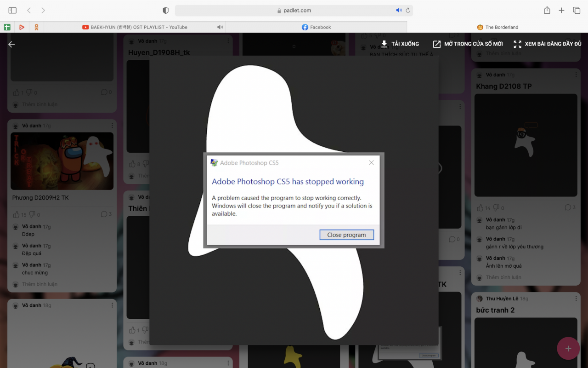The image size is (588, 368).
Task: Select the comment text Ddep
Action: (28, 234)
